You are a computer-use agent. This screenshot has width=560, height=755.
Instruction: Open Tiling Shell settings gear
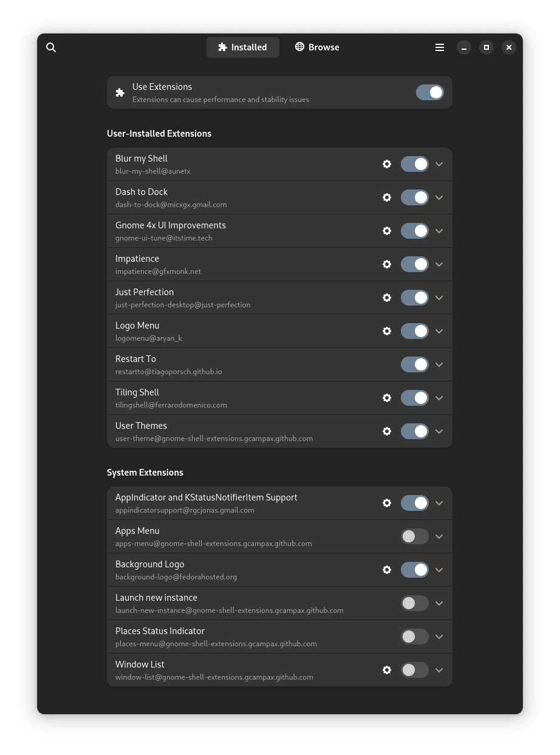click(387, 398)
